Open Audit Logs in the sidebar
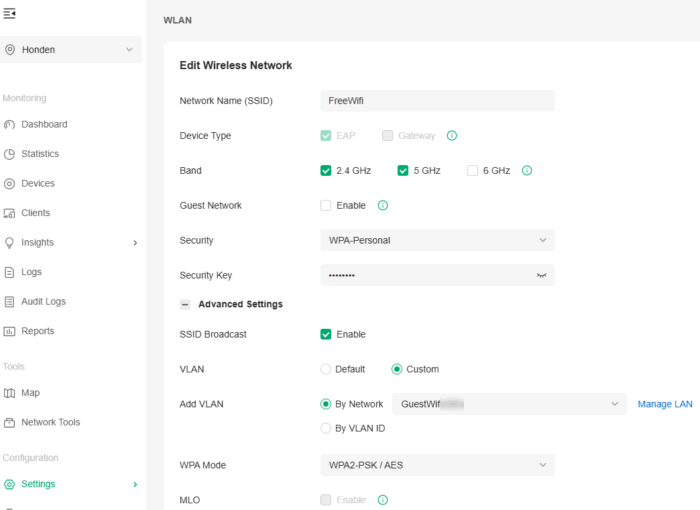 coord(43,302)
